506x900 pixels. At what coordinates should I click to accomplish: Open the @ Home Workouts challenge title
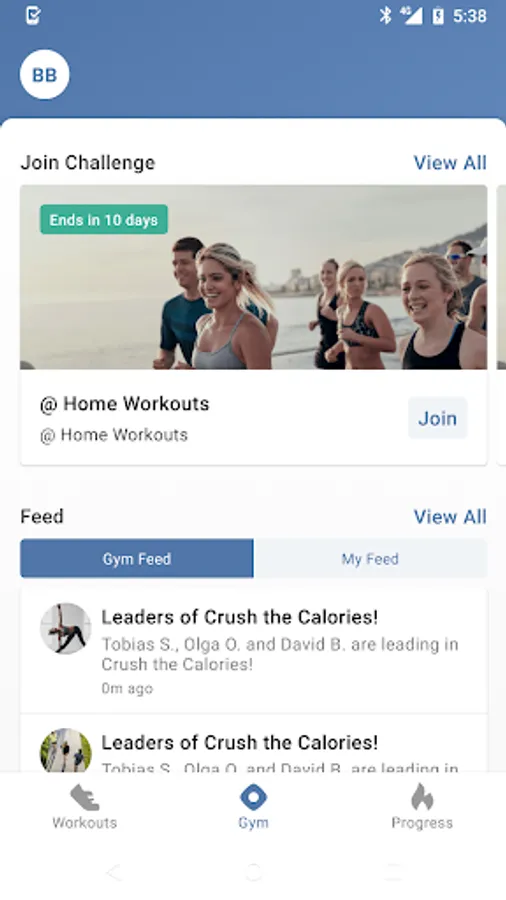pyautogui.click(x=124, y=404)
